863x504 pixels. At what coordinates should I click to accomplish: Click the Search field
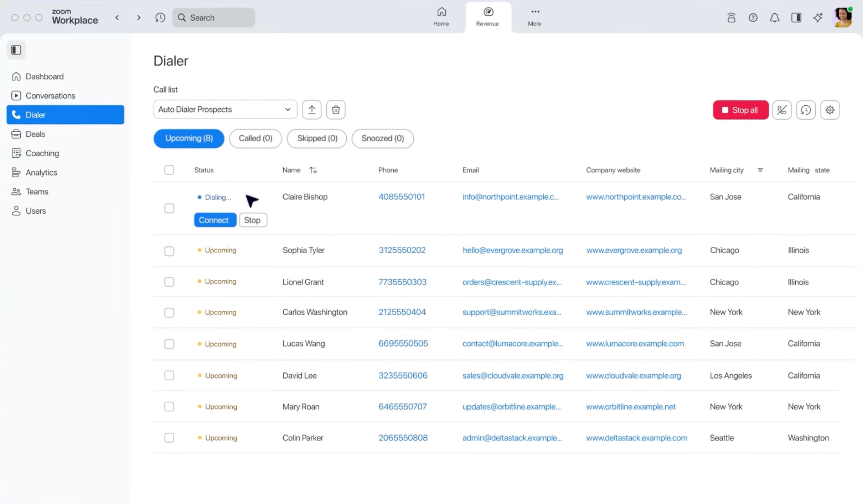(x=214, y=18)
